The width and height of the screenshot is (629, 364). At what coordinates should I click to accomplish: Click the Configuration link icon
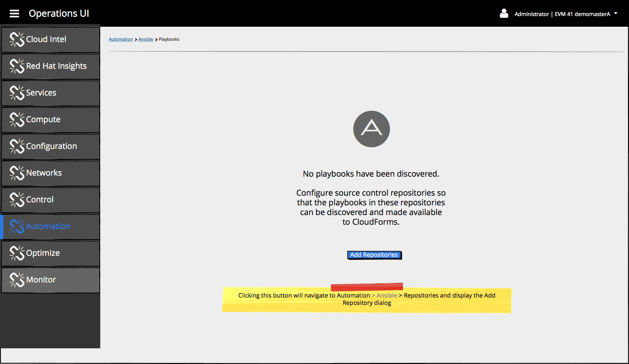pyautogui.click(x=17, y=146)
